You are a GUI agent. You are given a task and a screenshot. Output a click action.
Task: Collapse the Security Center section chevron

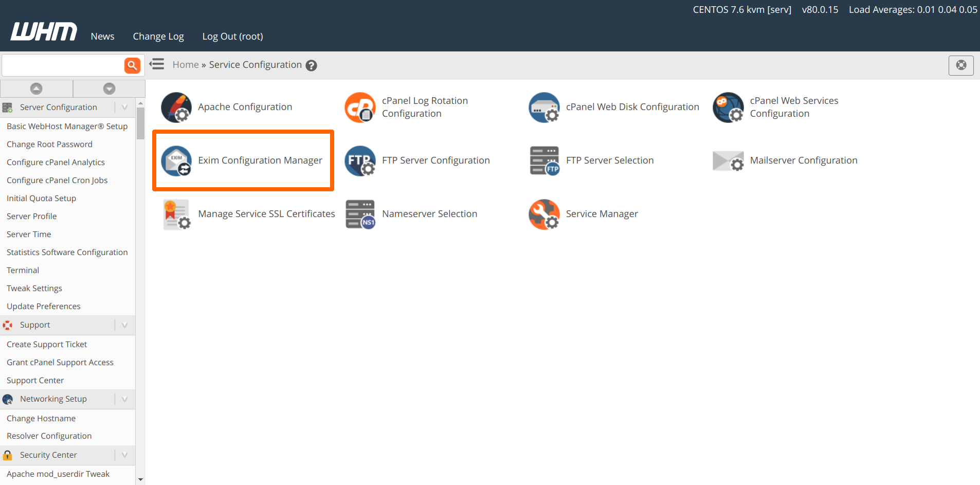(x=124, y=455)
